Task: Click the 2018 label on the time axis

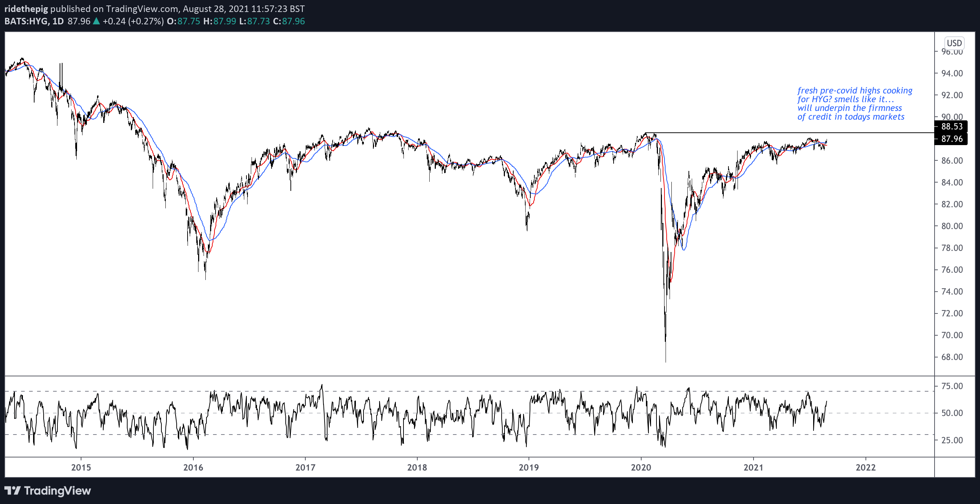Action: (x=417, y=468)
